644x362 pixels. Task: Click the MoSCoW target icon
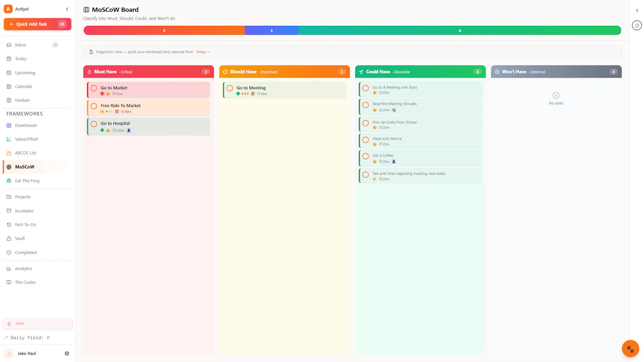[x=9, y=167]
